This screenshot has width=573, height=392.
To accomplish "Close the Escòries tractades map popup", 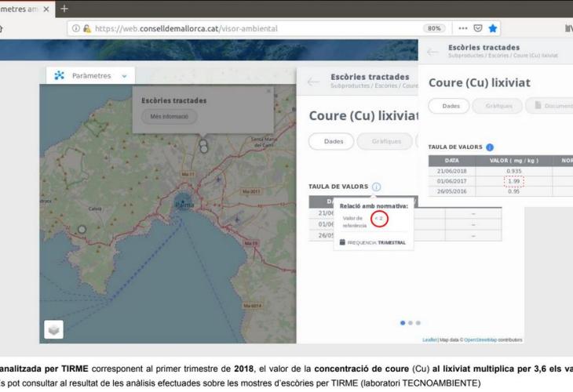I will coord(268,92).
